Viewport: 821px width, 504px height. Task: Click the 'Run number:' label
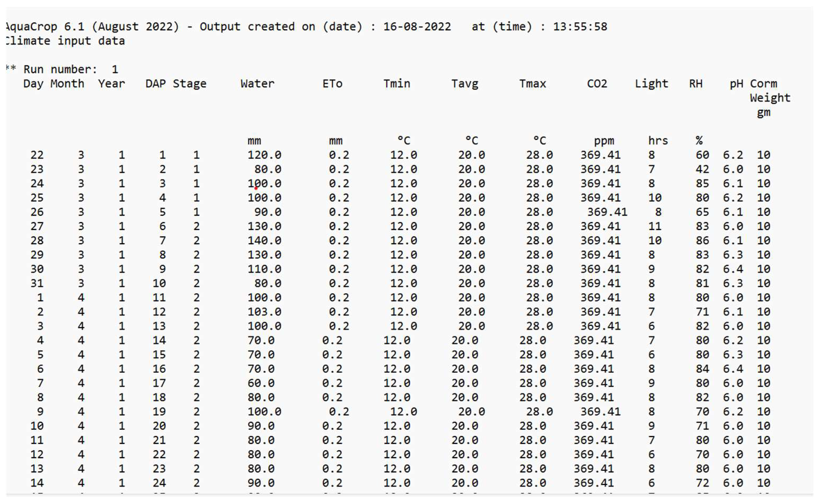(x=60, y=69)
